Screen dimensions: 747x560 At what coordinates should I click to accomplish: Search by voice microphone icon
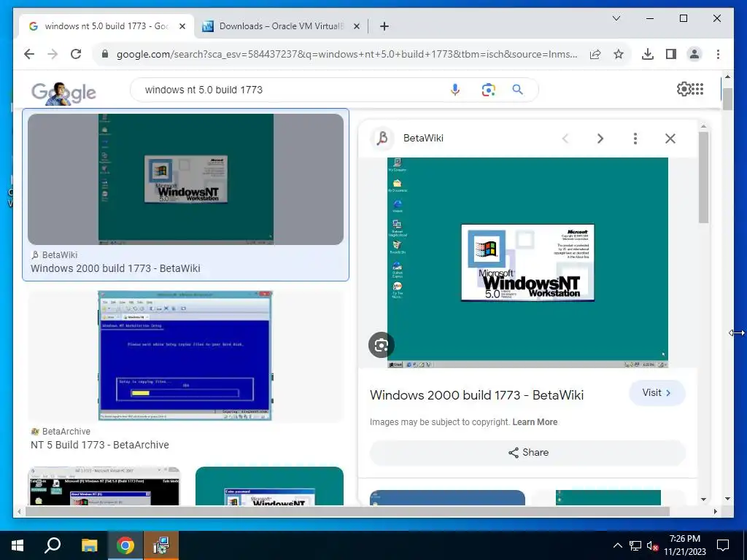tap(455, 90)
